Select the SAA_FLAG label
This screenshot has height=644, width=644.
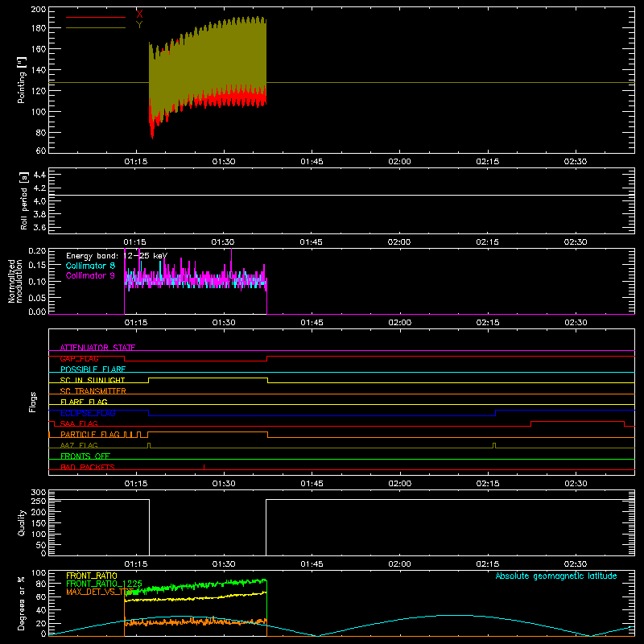click(79, 423)
